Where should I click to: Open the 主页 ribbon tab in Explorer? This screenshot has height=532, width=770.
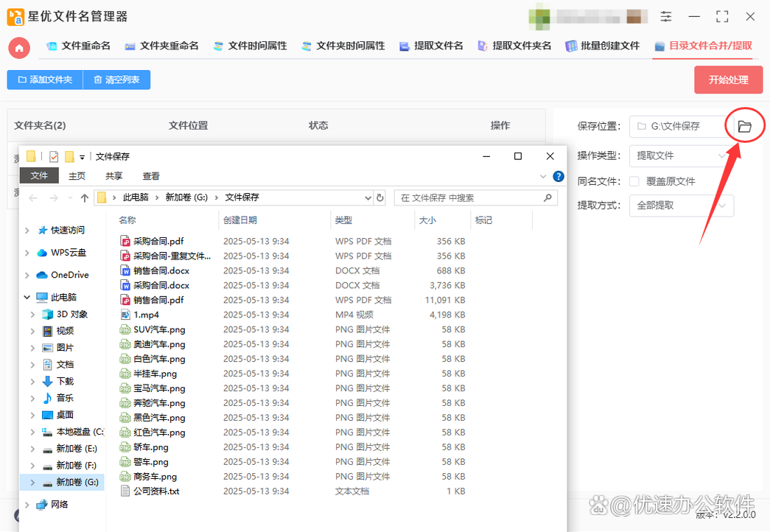(77, 176)
